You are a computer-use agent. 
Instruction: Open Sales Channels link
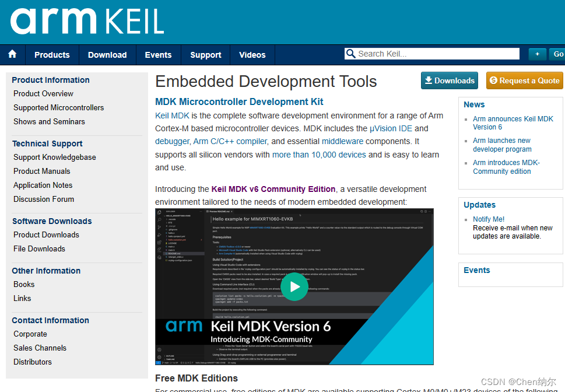40,348
